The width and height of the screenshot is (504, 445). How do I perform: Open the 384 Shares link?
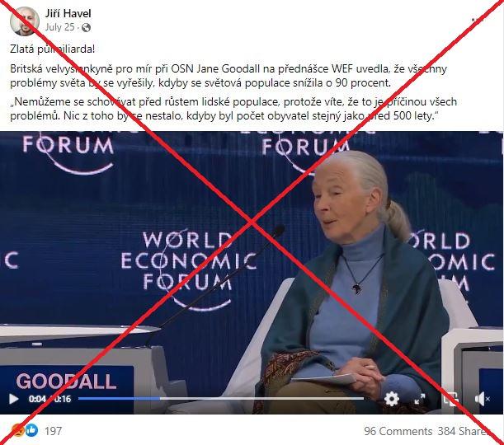coord(464,431)
